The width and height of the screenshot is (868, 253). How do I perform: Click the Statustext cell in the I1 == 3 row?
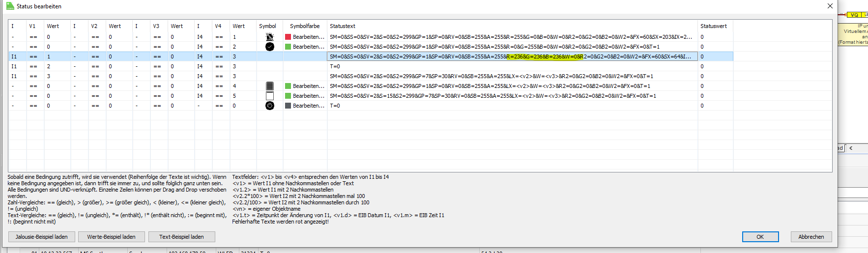pos(513,76)
